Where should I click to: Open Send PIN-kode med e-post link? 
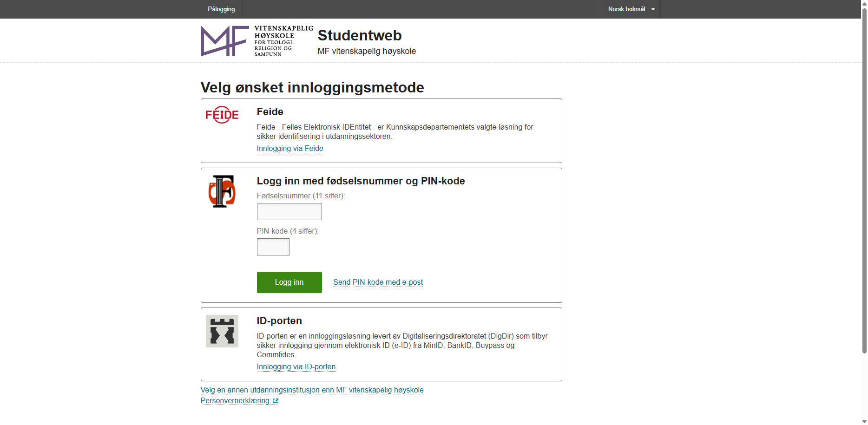[378, 282]
